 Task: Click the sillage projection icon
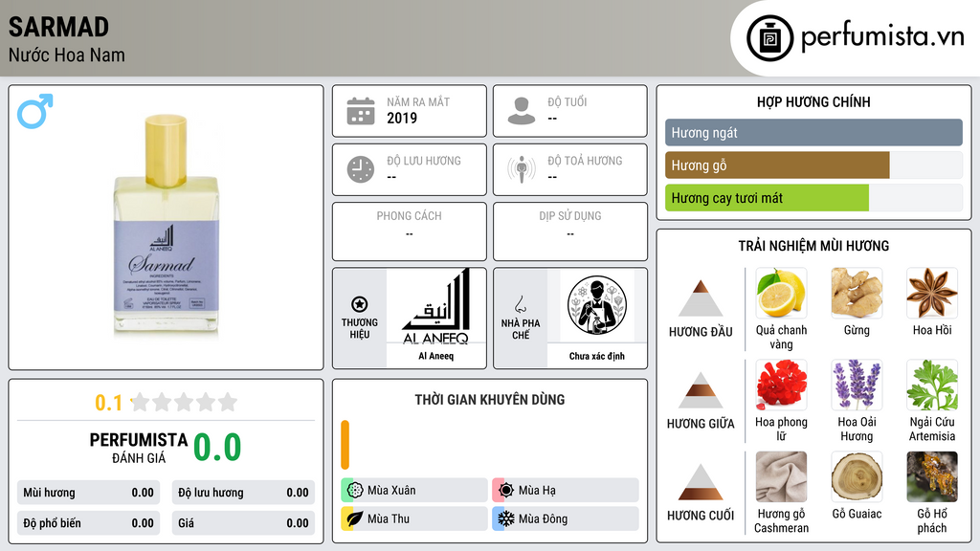[522, 169]
